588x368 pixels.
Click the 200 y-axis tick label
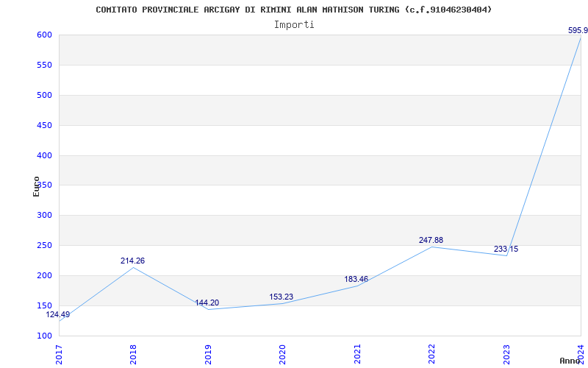click(x=43, y=275)
